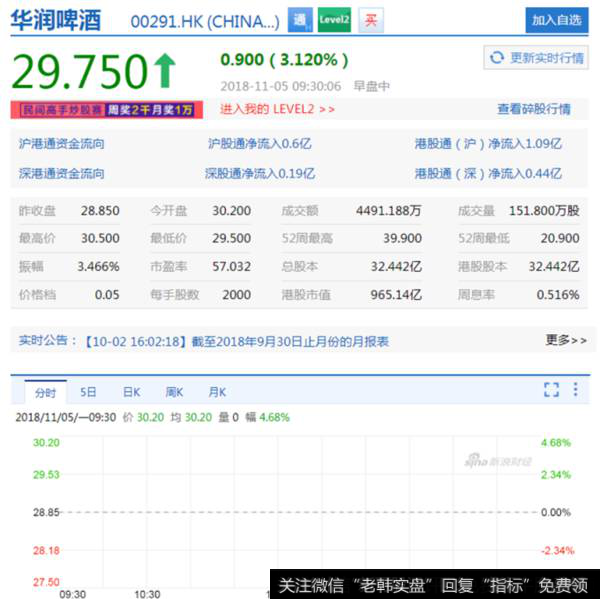Click the 10:30 time label on chart

[147, 594]
